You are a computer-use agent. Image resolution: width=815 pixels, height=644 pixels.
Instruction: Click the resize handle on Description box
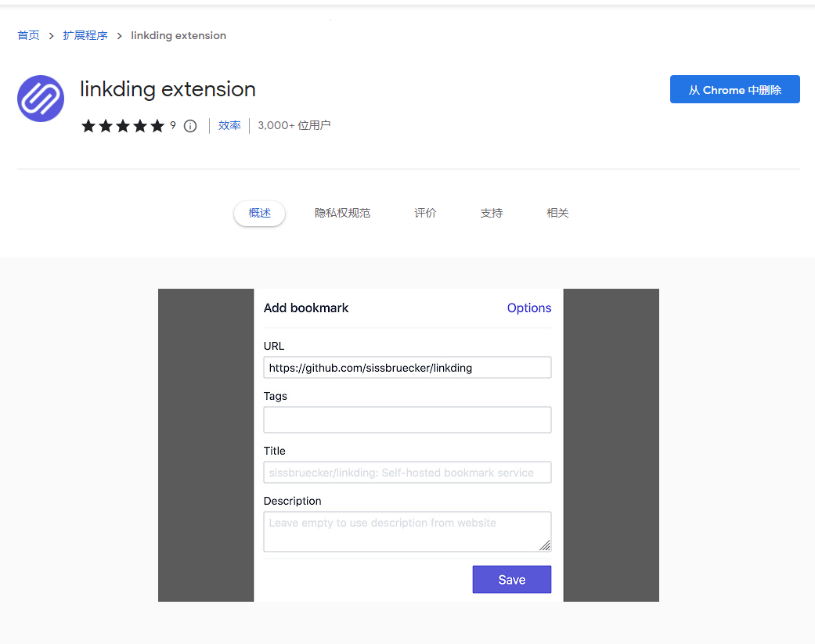coord(545,545)
